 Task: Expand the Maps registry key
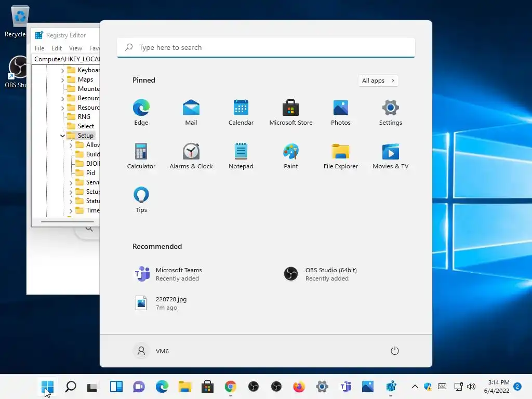tap(62, 79)
